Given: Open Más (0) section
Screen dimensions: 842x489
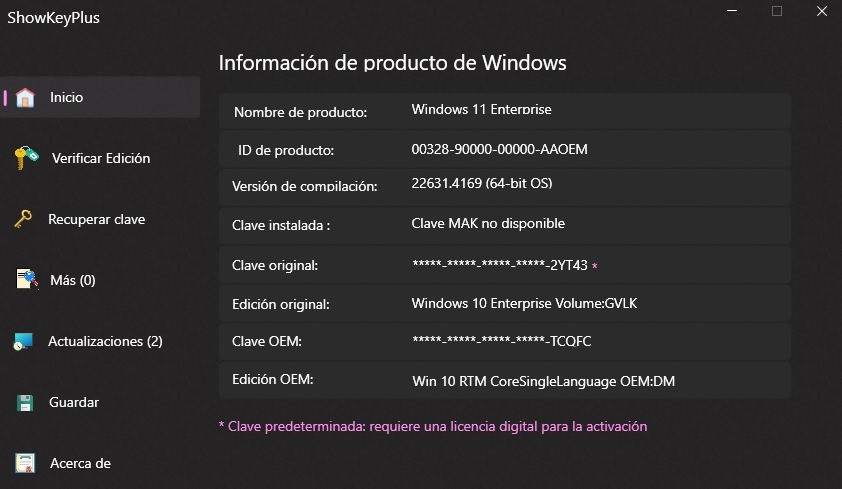Looking at the screenshot, I should click(73, 280).
